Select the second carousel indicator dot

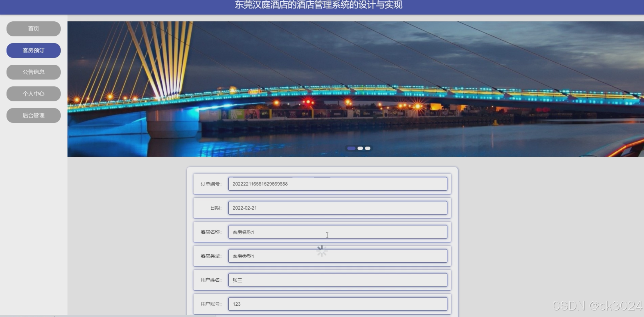click(x=360, y=148)
